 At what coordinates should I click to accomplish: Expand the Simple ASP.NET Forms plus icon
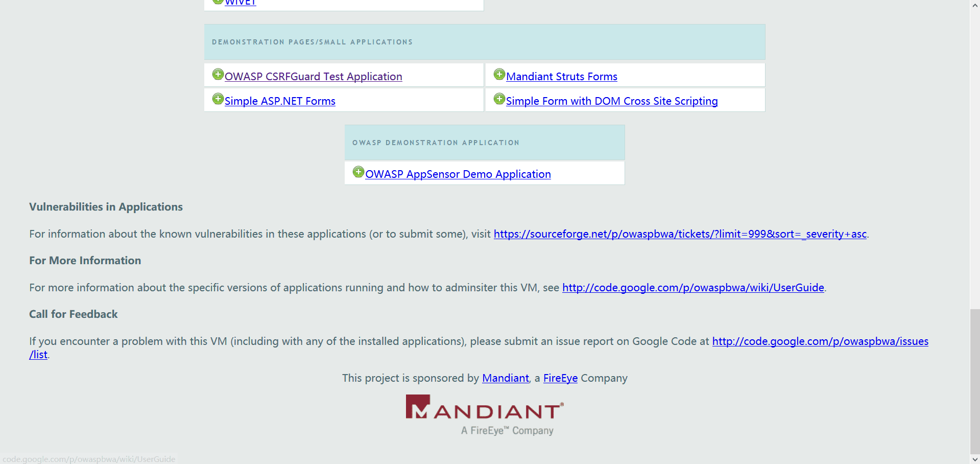[x=218, y=99]
